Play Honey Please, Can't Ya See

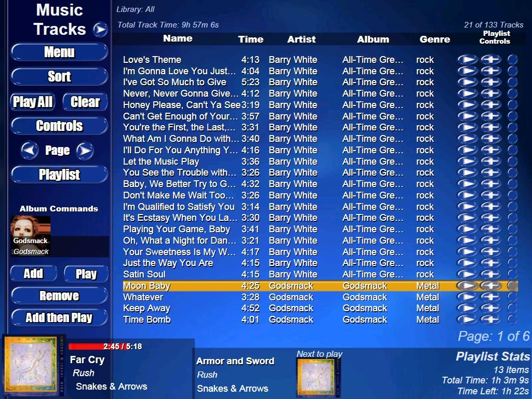coord(468,105)
